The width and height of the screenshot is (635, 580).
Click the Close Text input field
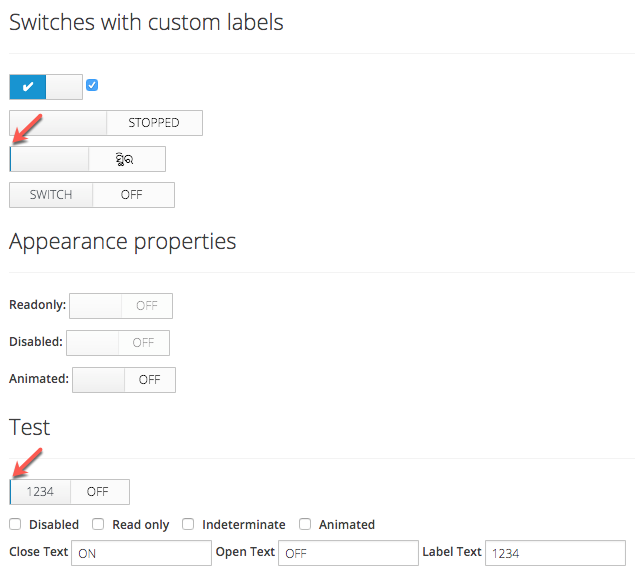(141, 553)
